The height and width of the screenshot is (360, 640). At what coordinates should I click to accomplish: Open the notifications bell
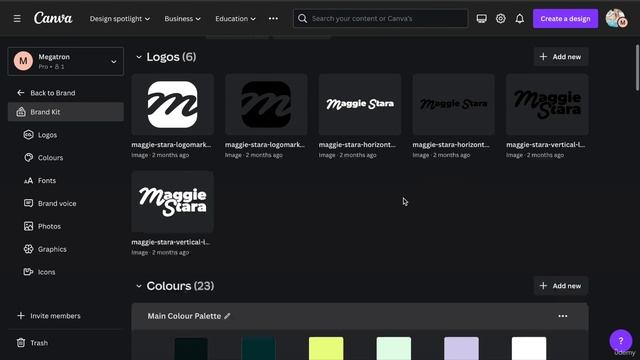point(520,19)
